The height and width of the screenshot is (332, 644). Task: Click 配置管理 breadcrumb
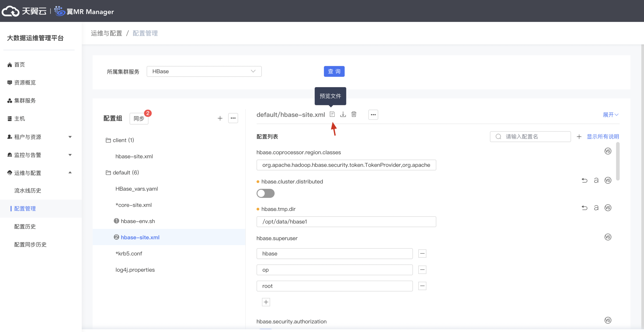(x=145, y=33)
